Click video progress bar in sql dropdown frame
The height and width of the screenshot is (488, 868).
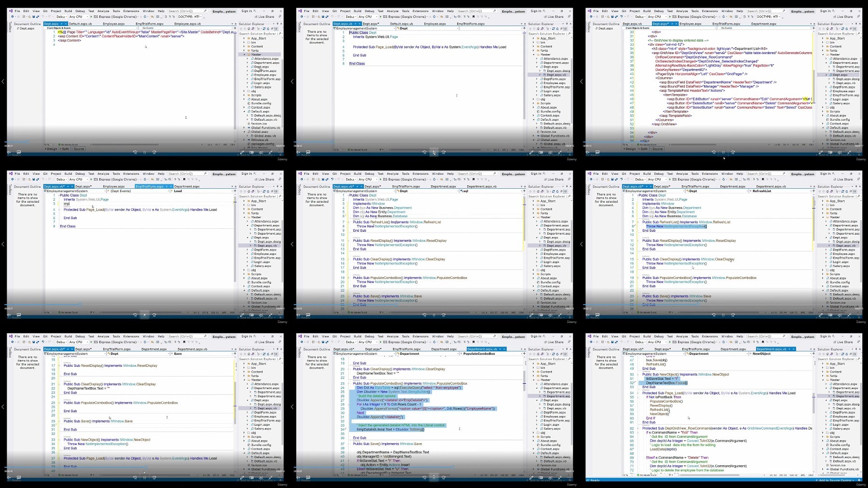434,305
